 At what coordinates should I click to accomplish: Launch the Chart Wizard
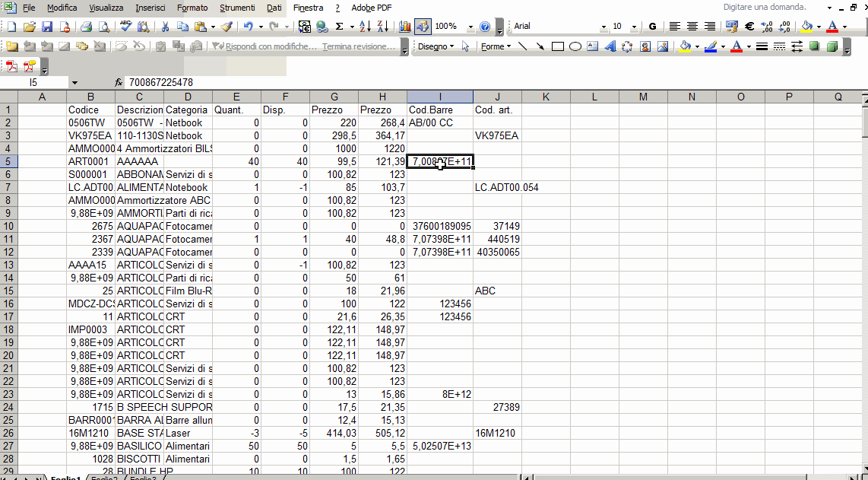404,27
